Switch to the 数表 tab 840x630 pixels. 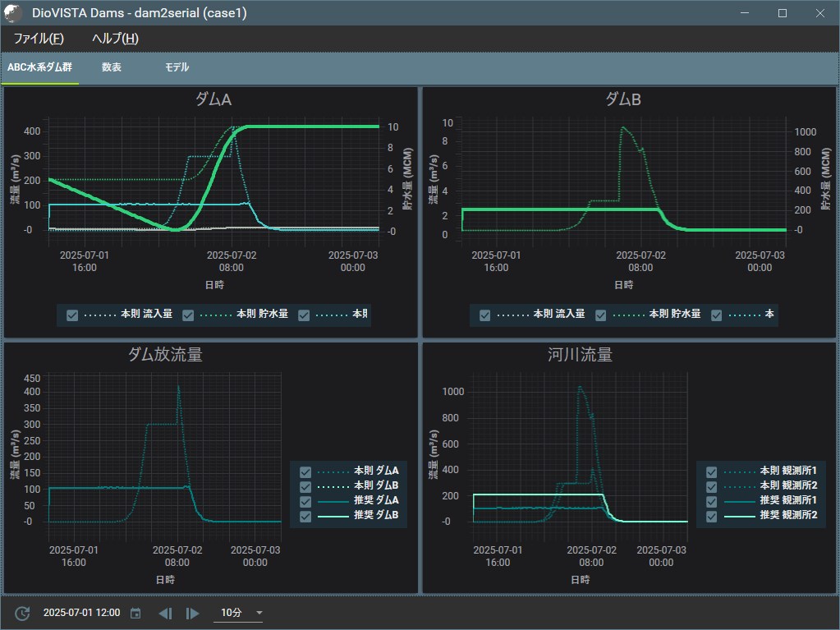[112, 67]
